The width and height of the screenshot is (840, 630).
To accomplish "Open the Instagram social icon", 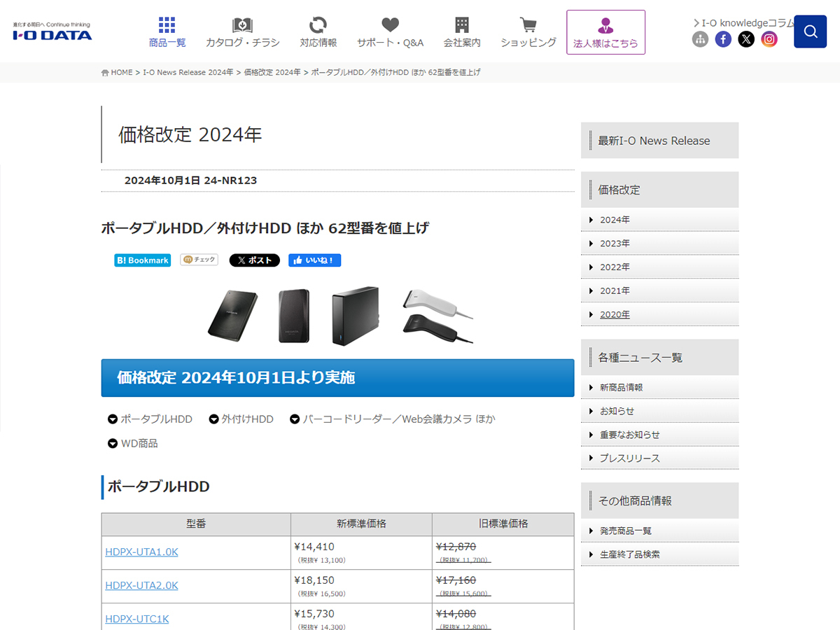I will (769, 39).
